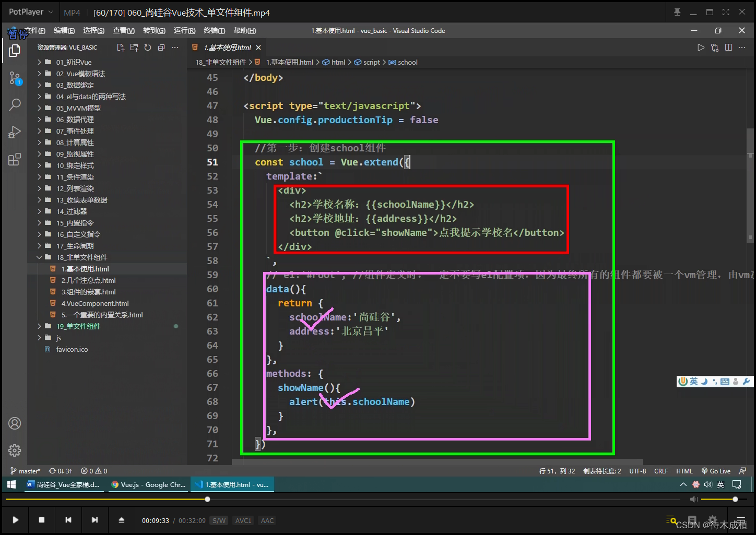Refresh the explorer file tree
Image resolution: width=756 pixels, height=535 pixels.
pyautogui.click(x=148, y=47)
